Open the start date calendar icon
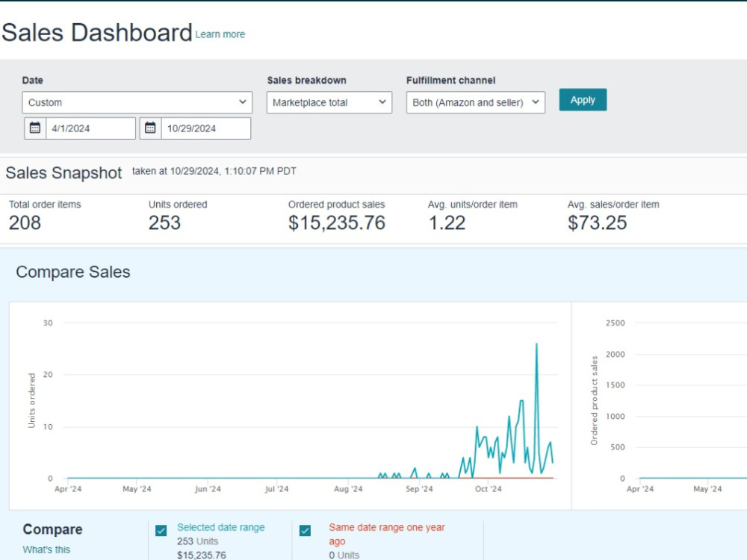This screenshot has height=560, width=747. (x=35, y=128)
